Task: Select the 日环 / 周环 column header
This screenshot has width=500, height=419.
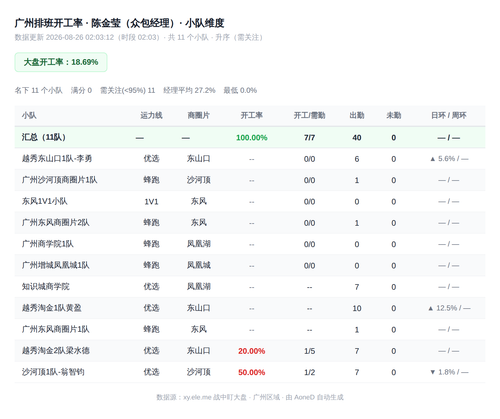Action: [449, 116]
